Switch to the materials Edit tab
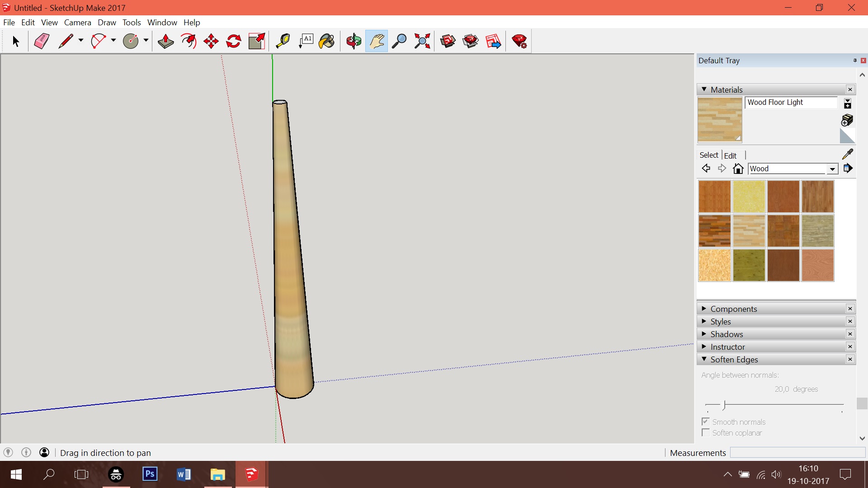 (x=730, y=155)
